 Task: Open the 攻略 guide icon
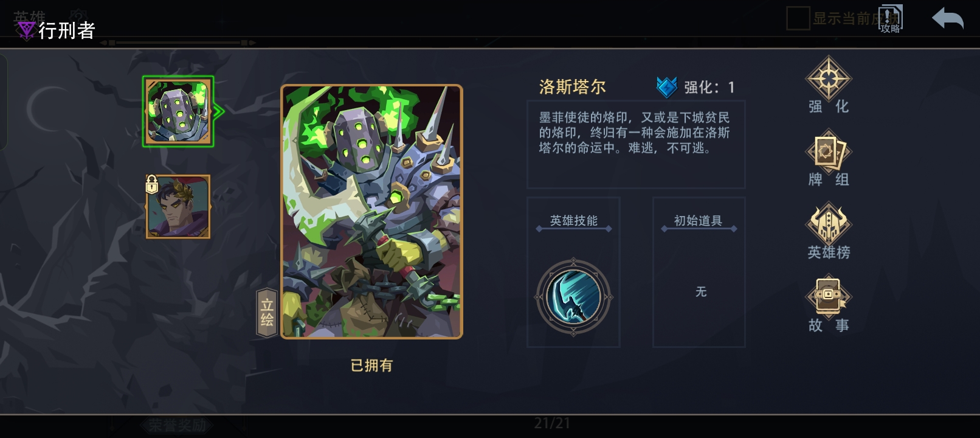pos(891,19)
